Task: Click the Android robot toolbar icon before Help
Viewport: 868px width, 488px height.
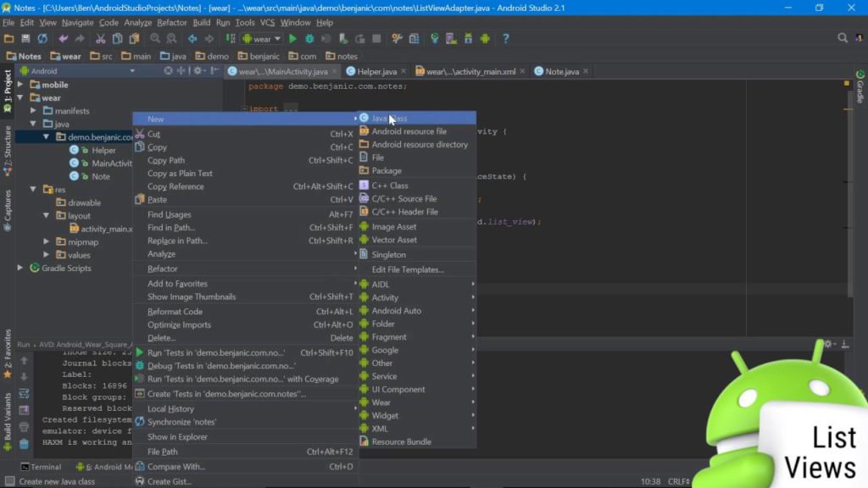Action: click(x=485, y=39)
